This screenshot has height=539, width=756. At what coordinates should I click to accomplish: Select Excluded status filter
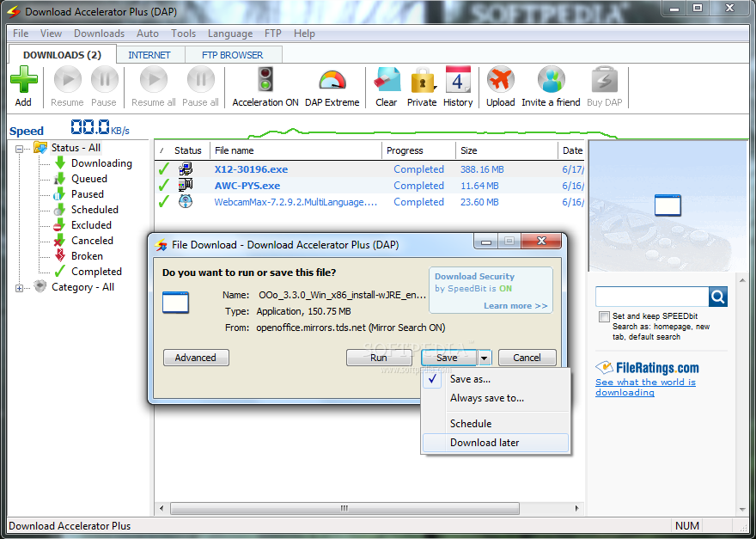point(91,225)
